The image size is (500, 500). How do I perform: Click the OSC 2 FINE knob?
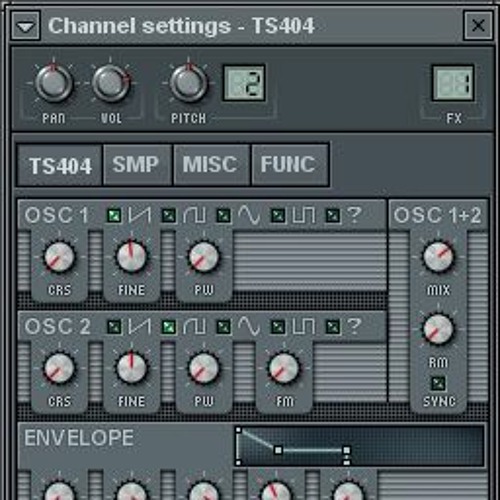click(131, 368)
